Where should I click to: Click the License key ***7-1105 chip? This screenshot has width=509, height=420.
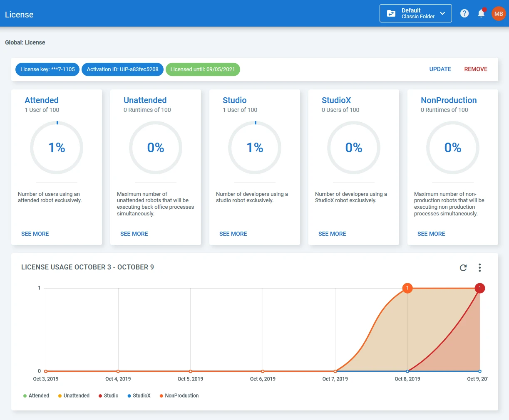click(47, 69)
